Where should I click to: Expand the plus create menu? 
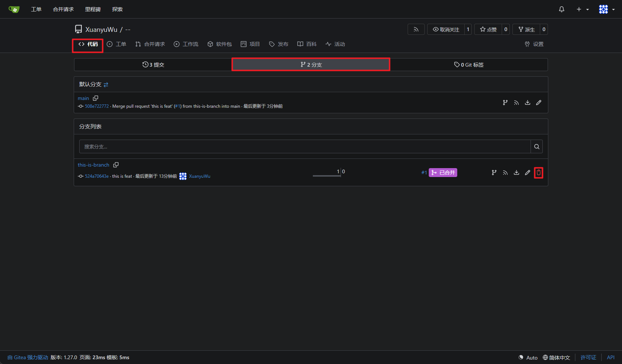click(x=582, y=9)
